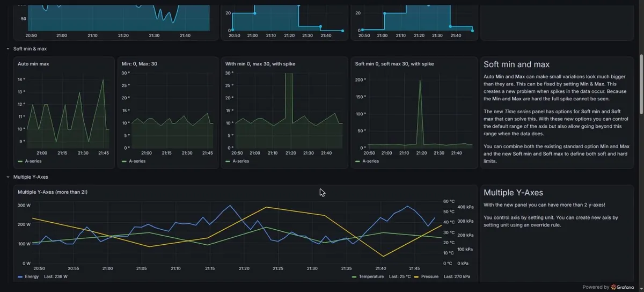Open the Min: 0, Max: 30 panel title
Screen dimensions: 644x292
click(x=139, y=64)
